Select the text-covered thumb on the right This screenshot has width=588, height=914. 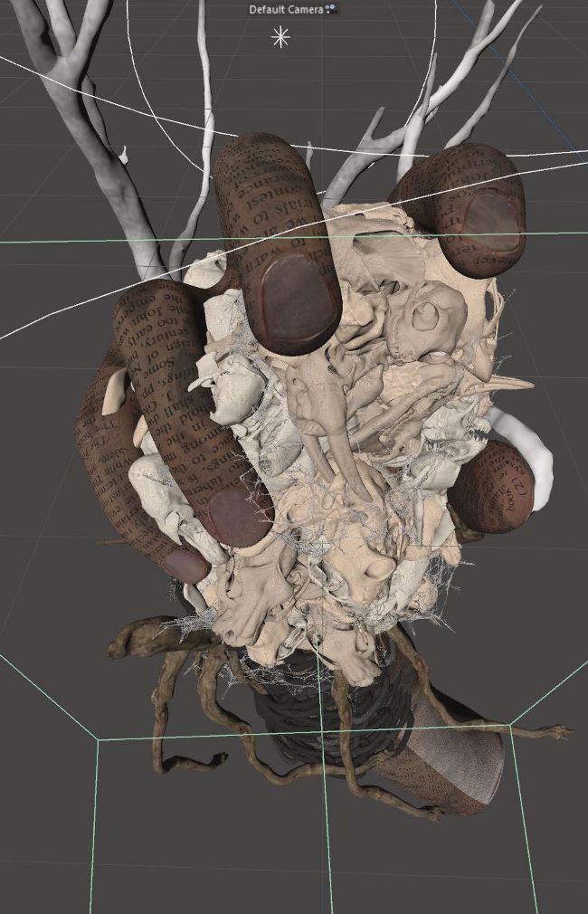(491, 486)
